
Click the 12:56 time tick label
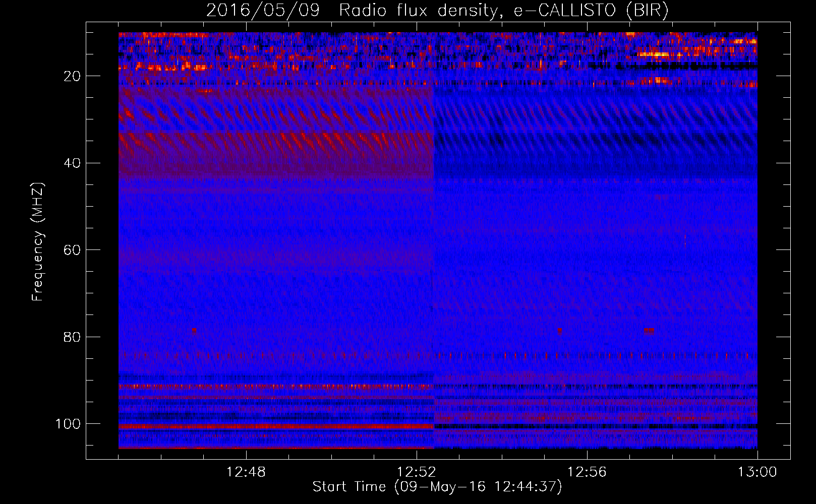(x=587, y=472)
